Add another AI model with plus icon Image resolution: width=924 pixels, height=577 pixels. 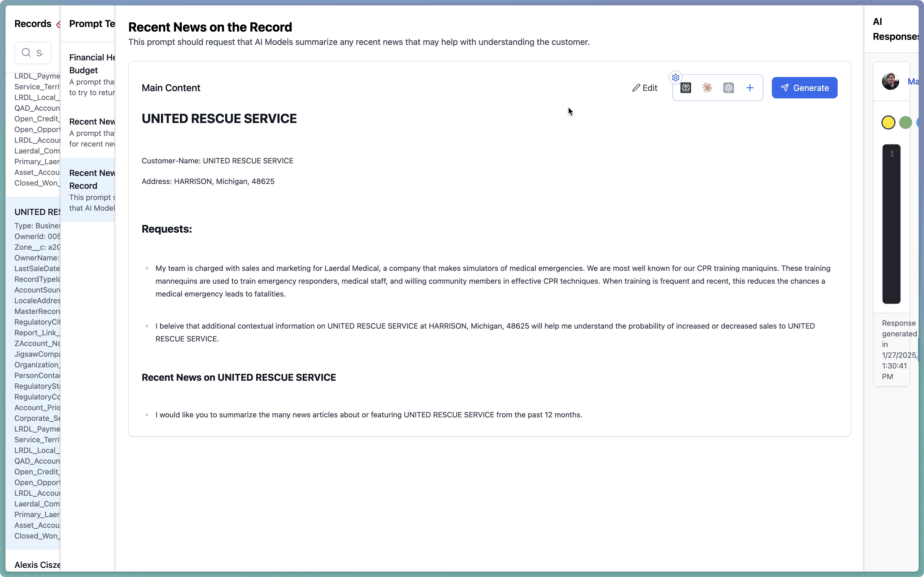tap(750, 88)
